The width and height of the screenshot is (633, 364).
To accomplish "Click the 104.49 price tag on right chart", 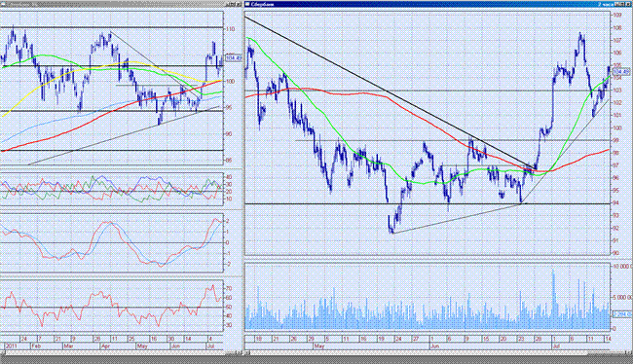I will 621,72.
